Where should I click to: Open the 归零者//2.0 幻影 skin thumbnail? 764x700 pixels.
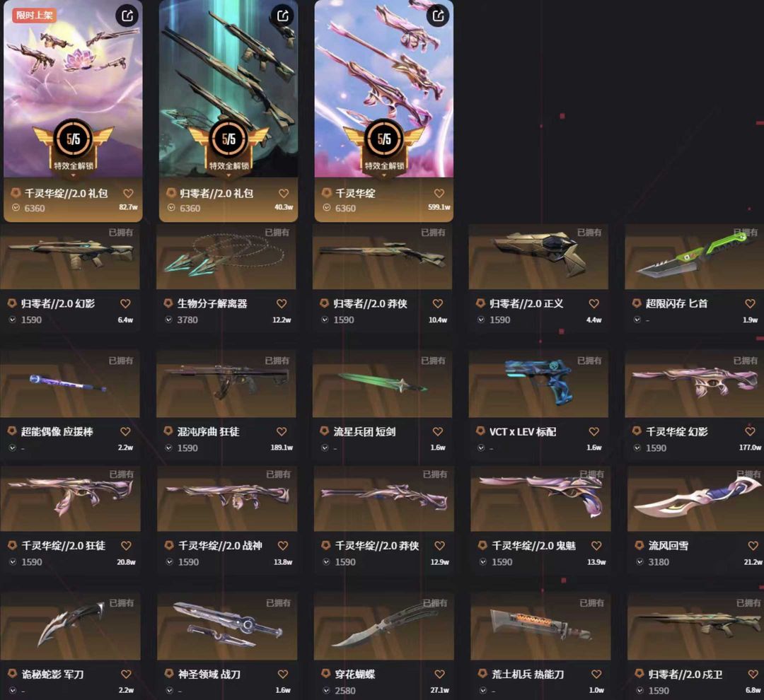click(x=70, y=257)
